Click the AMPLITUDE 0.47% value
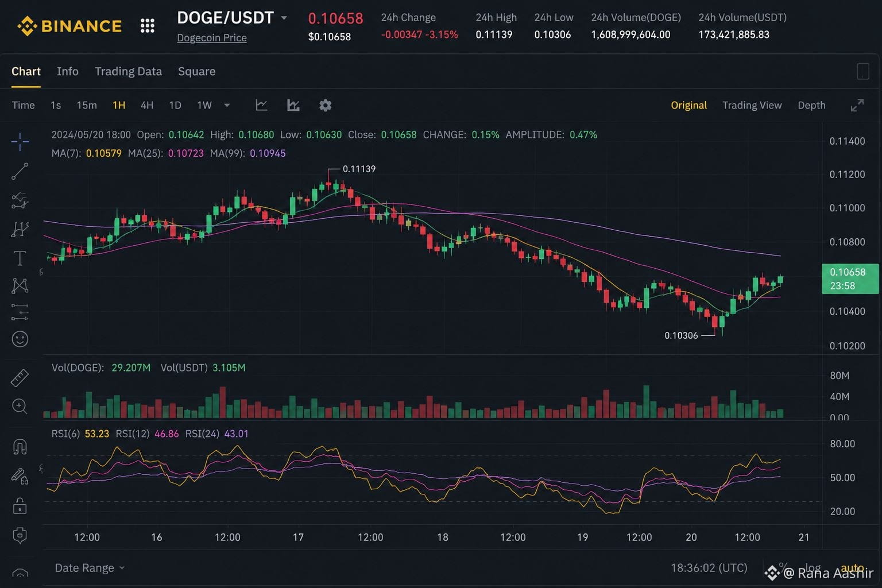The image size is (882, 588). click(583, 134)
